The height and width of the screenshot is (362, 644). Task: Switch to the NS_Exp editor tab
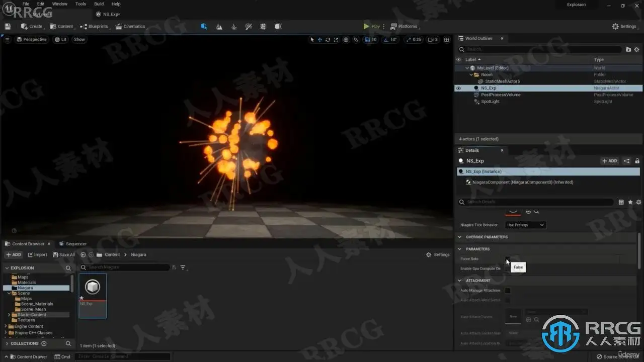coord(108,14)
